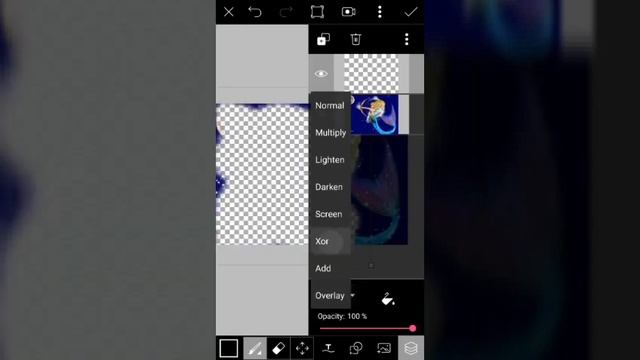Choose Multiply blend mode
Viewport: 640px width, 360px height.
[331, 133]
